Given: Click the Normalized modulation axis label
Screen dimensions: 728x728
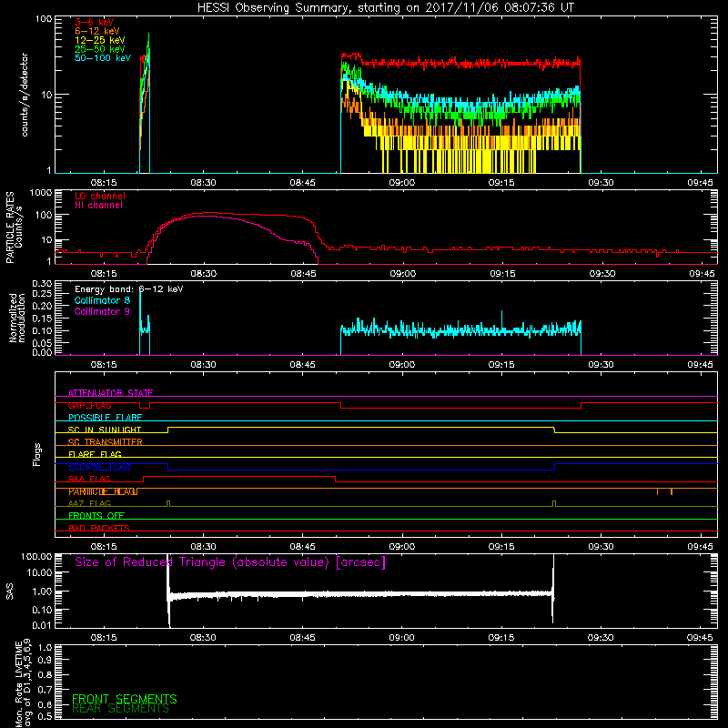Looking at the screenshot, I should pyautogui.click(x=16, y=318).
